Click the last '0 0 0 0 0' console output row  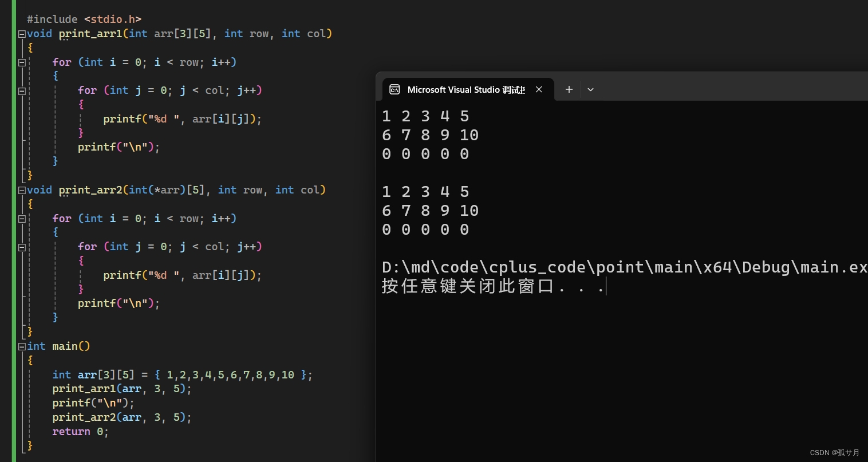(425, 230)
